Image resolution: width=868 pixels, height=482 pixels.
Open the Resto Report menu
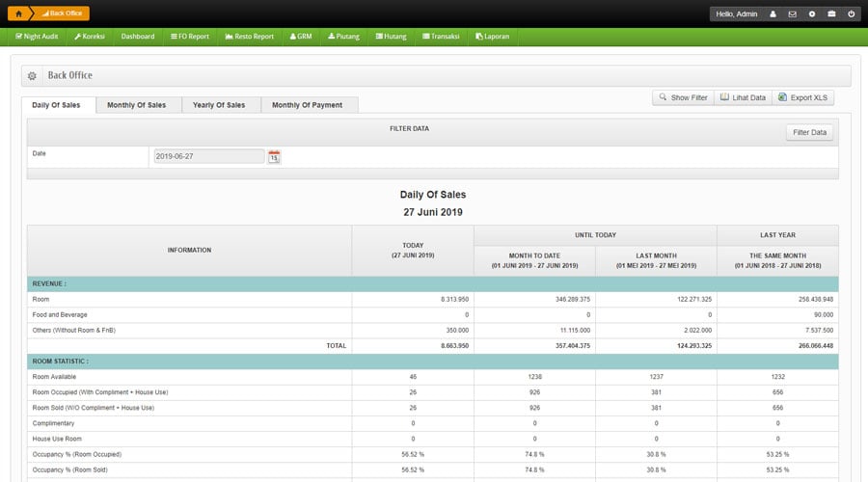[x=249, y=37]
